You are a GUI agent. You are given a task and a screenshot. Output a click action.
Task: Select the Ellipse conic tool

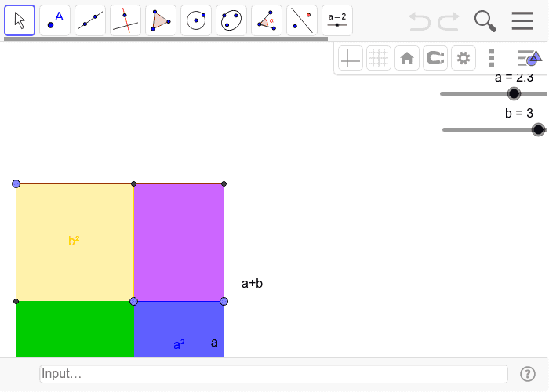click(x=231, y=20)
